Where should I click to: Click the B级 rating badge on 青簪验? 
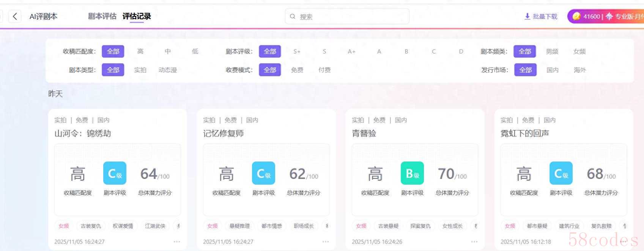pyautogui.click(x=412, y=173)
